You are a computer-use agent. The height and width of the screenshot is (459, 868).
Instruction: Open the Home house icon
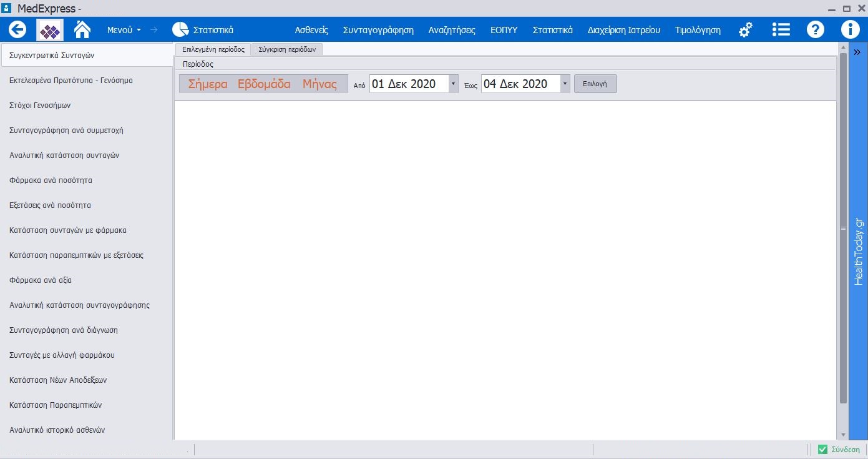click(x=82, y=29)
